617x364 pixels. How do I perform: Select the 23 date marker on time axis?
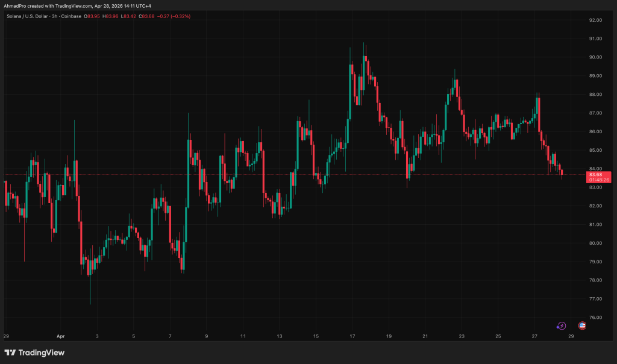pyautogui.click(x=461, y=336)
